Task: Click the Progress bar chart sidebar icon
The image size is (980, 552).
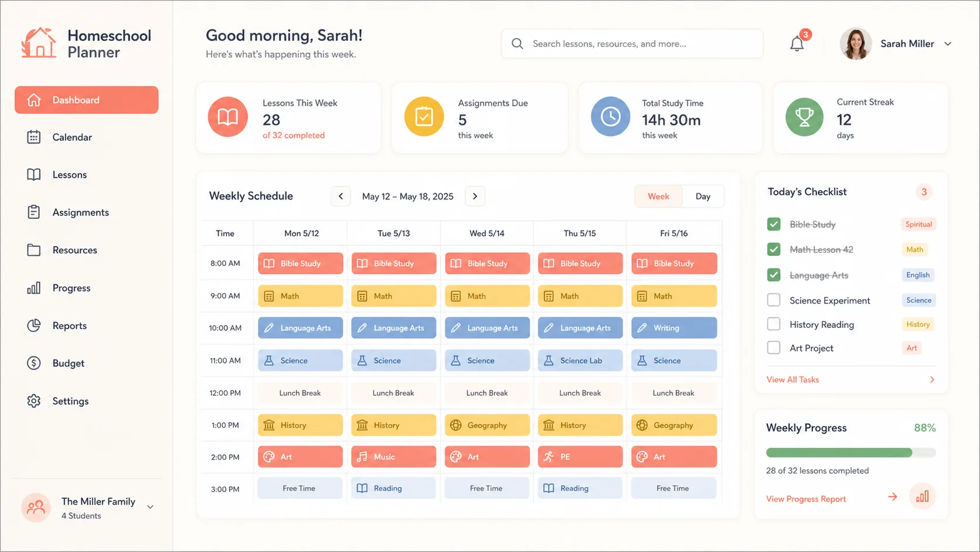Action: (34, 288)
